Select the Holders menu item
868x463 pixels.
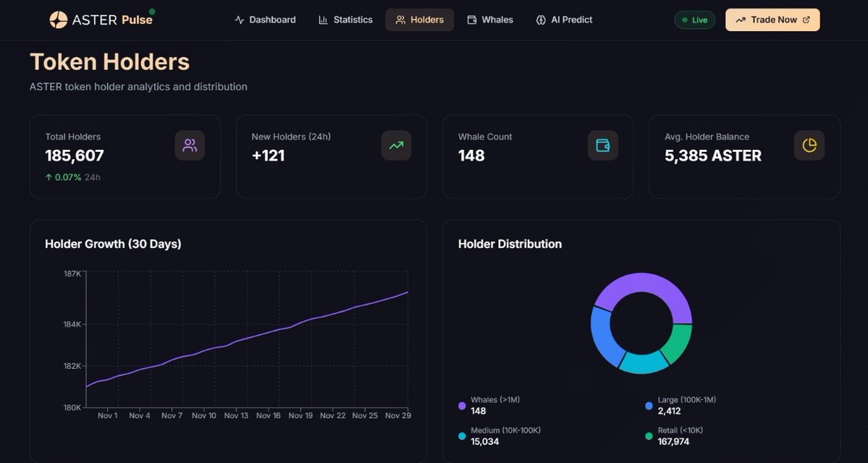[x=420, y=20]
